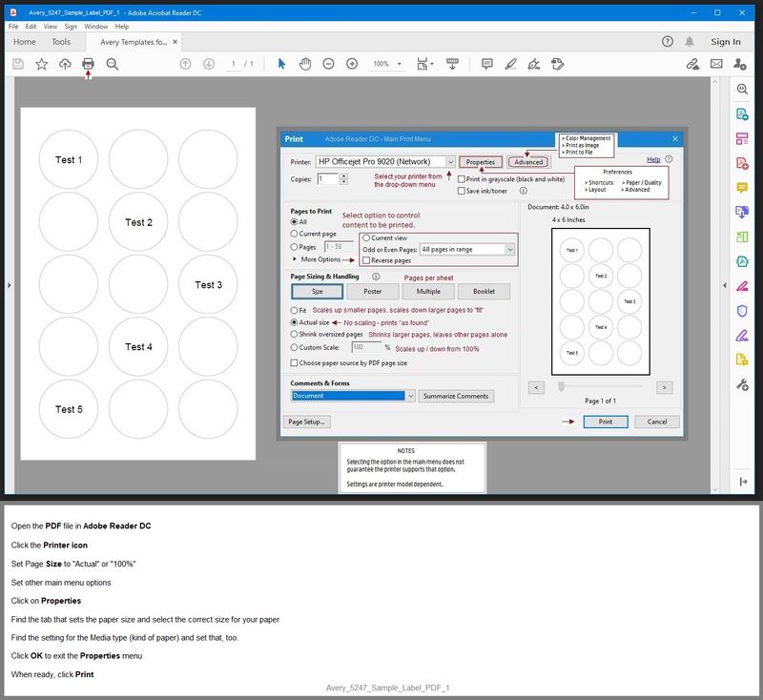Viewport: 763px width, 700px height.
Task: Click the preview page slider handle
Action: point(561,387)
